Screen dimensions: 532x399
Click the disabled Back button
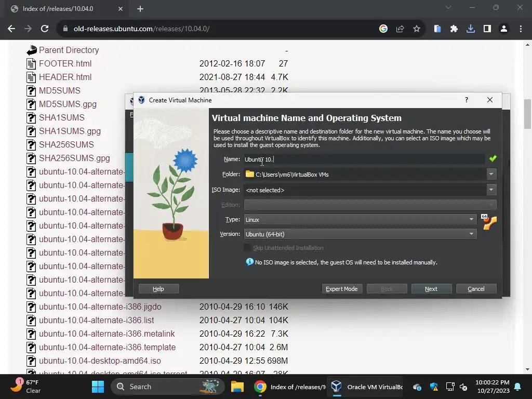(387, 289)
